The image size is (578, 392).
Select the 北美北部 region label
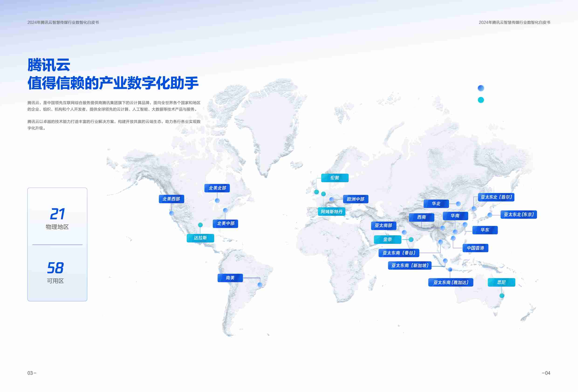click(217, 188)
